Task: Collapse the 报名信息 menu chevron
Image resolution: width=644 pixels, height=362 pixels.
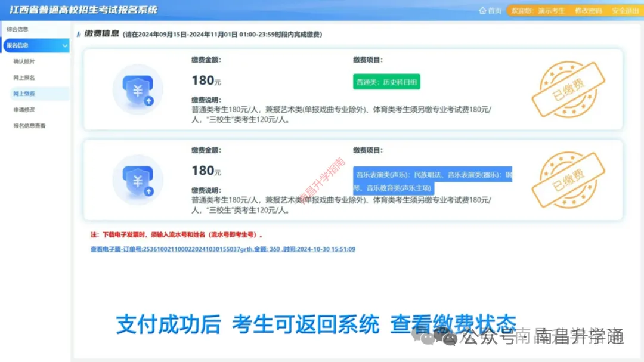Action: click(x=64, y=45)
